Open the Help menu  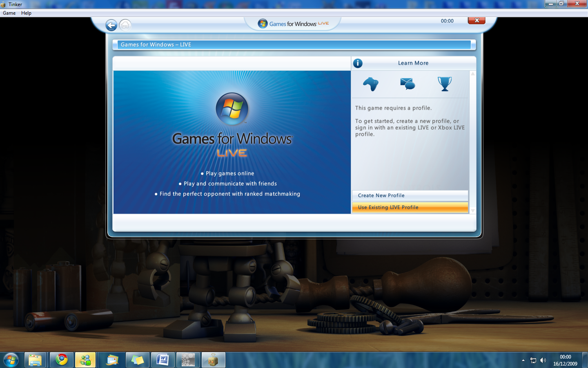[x=26, y=13]
